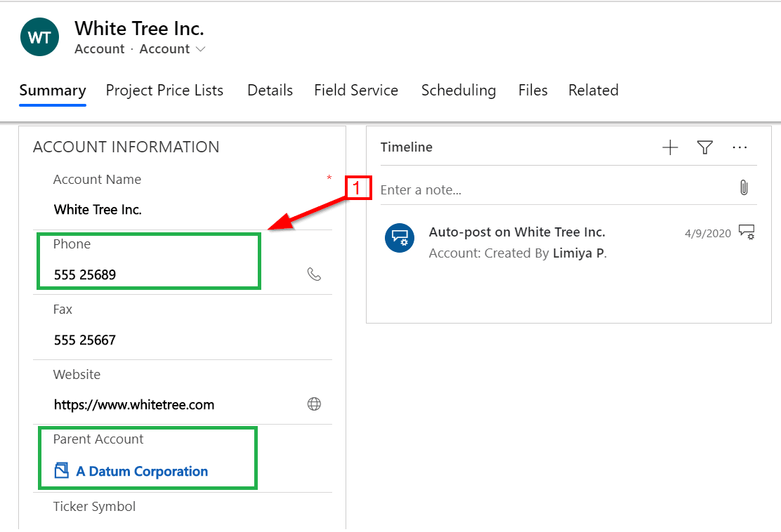Click the post settings icon beside date

coord(746,232)
